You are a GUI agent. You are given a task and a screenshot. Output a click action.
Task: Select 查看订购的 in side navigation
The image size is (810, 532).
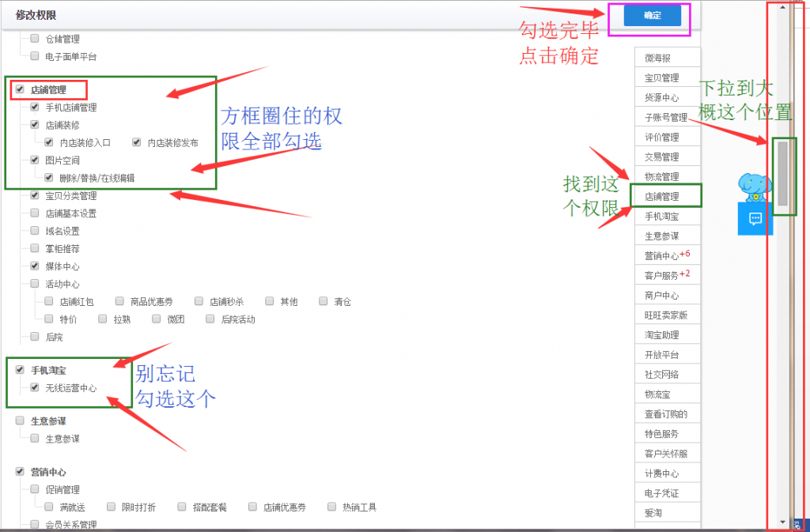click(x=668, y=414)
